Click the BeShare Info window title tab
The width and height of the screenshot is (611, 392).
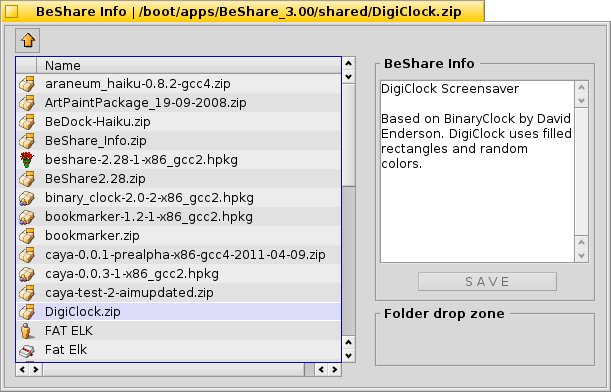243,11
